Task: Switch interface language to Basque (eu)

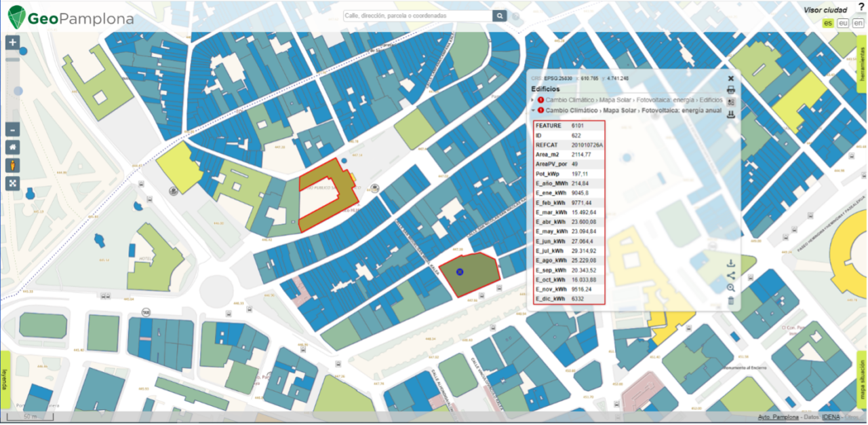Action: coord(842,23)
